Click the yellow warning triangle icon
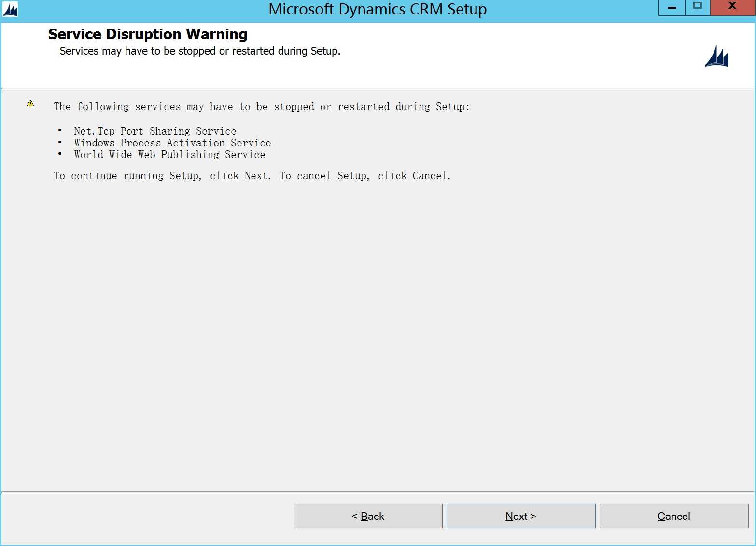 30,103
